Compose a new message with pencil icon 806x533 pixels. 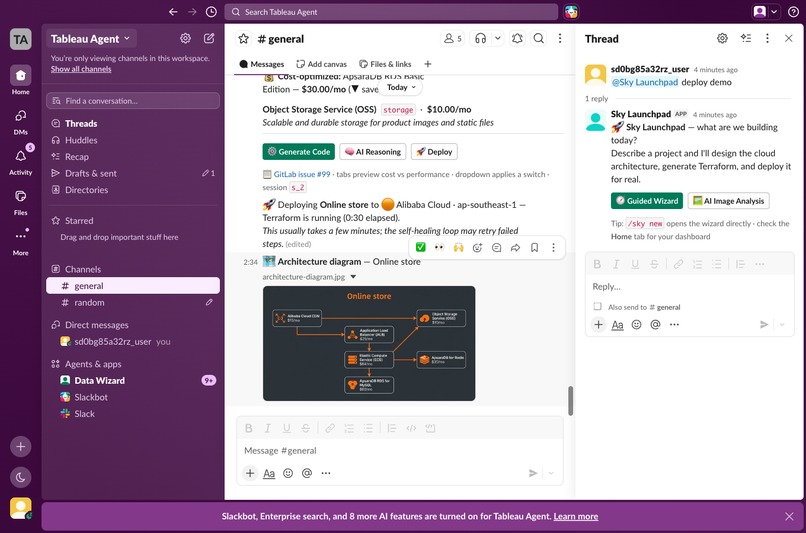point(209,38)
